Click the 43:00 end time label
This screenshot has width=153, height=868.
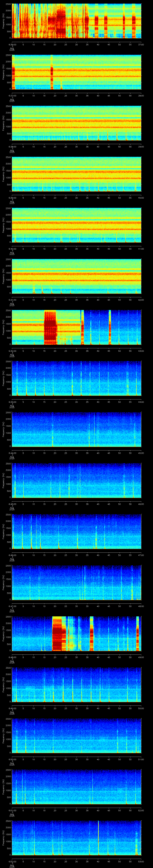[x=141, y=351]
